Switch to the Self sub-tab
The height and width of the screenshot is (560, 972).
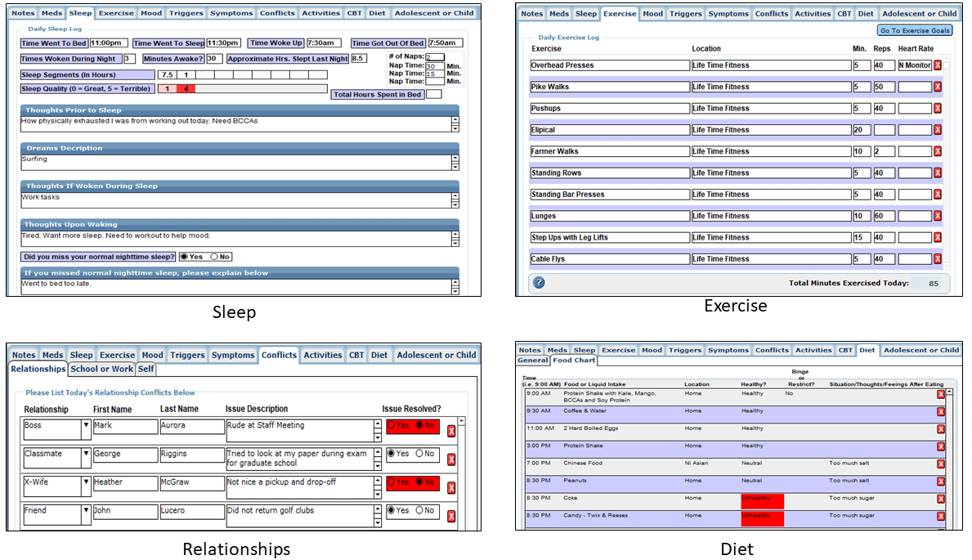[x=146, y=369]
